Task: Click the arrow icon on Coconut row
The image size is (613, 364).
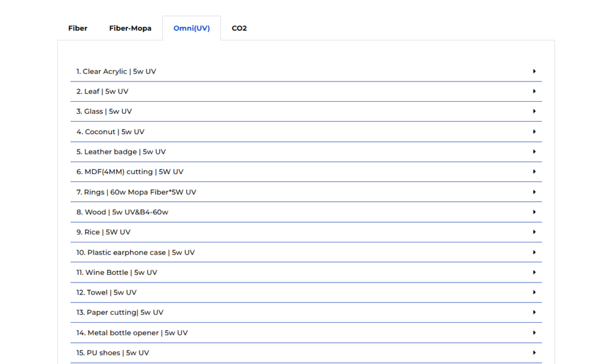Action: [534, 132]
